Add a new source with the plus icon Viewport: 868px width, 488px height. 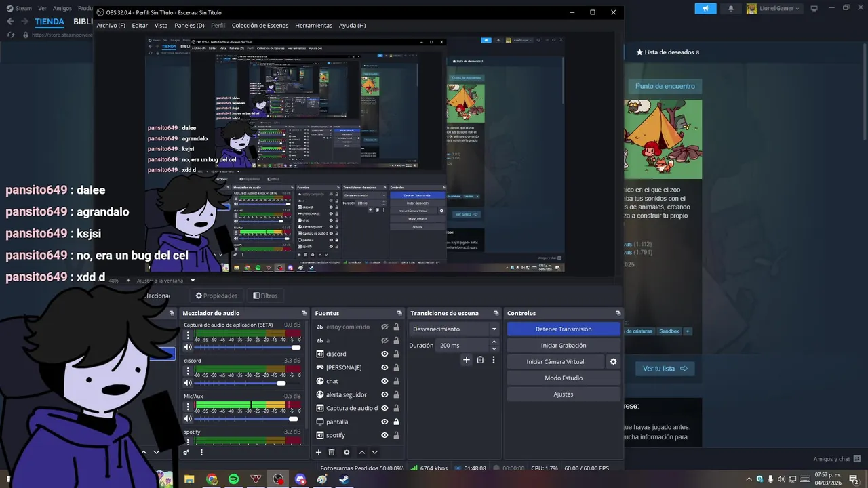[x=319, y=452]
